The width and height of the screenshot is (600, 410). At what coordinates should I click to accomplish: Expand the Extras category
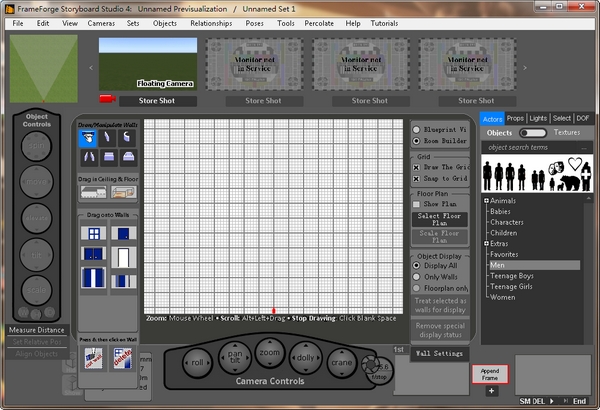(x=486, y=243)
